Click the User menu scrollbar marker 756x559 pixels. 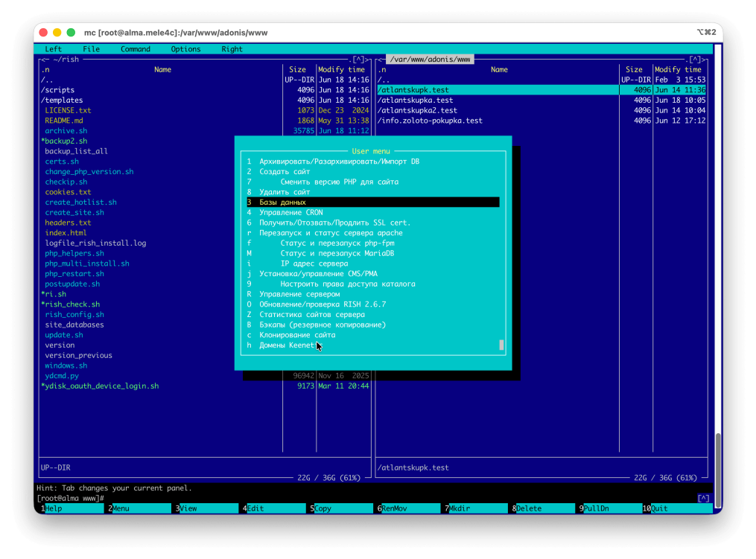click(501, 345)
